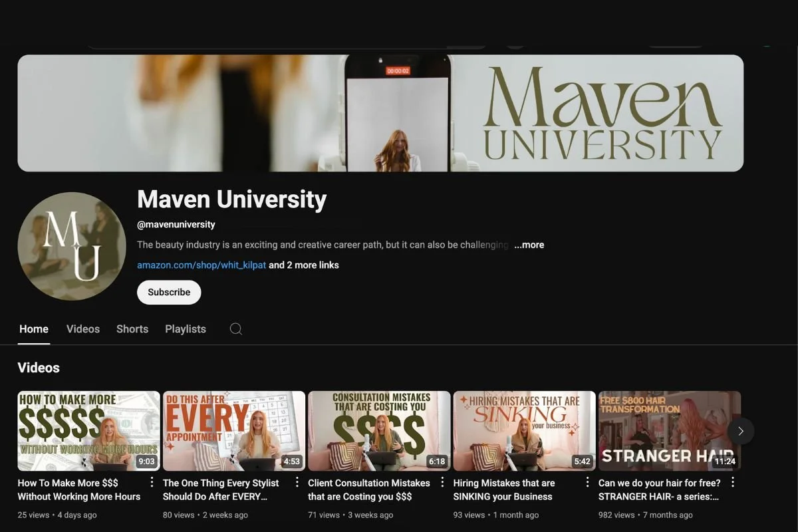Screen dimensions: 798x532
Task: Click "71 views • 3 weeks ago" text
Action: [x=350, y=515]
